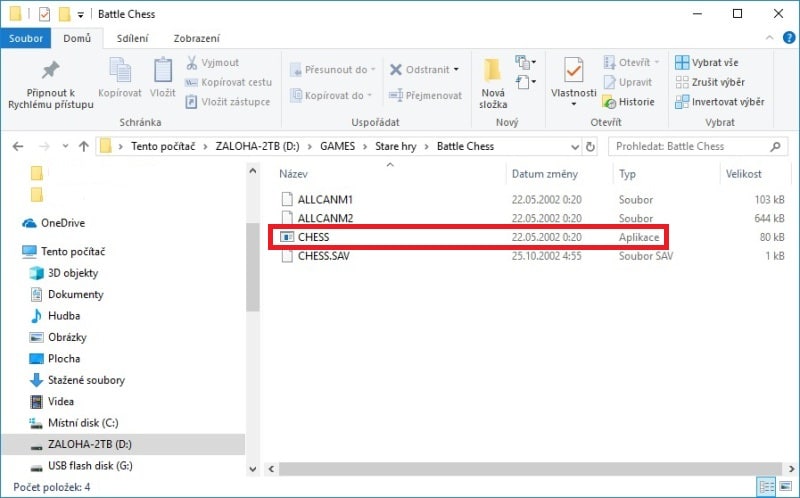
Task: Click Otevřít open button
Action: 632,63
